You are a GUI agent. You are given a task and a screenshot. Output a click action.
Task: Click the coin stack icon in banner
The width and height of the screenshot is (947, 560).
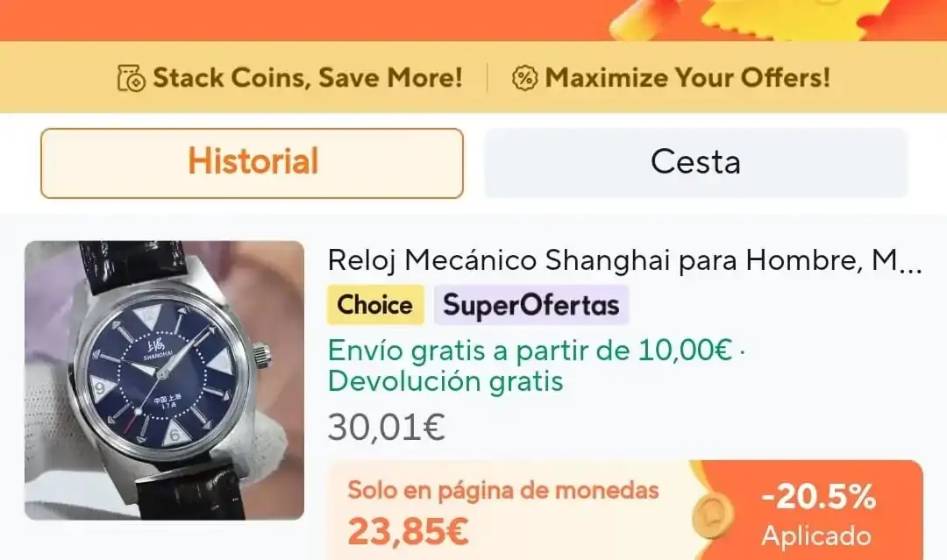131,78
